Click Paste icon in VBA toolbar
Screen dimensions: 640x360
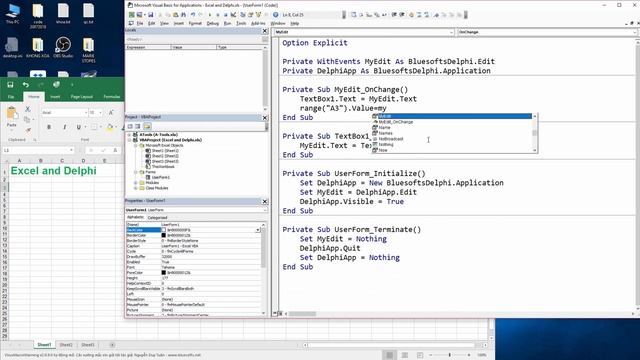tap(176, 15)
